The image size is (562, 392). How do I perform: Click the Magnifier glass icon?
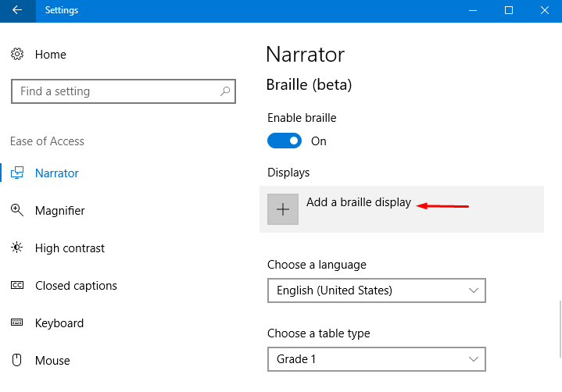coord(17,210)
